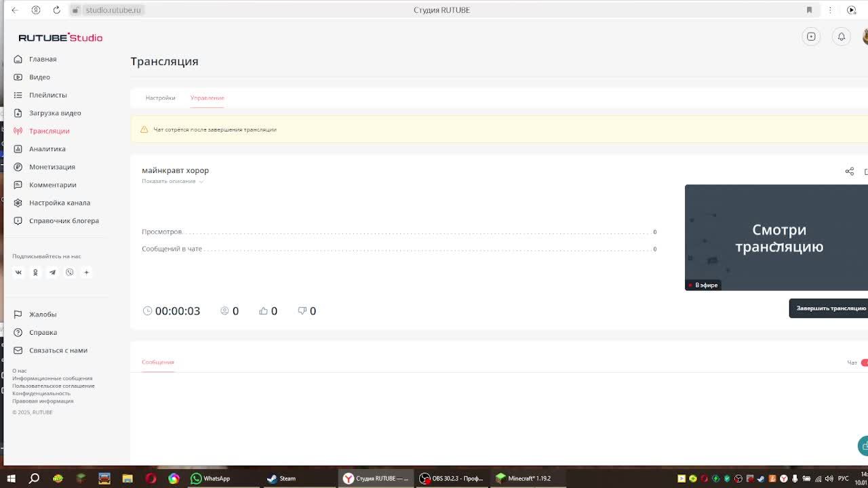868x488 pixels.
Task: Toggle the Чат switch
Action: [864, 363]
